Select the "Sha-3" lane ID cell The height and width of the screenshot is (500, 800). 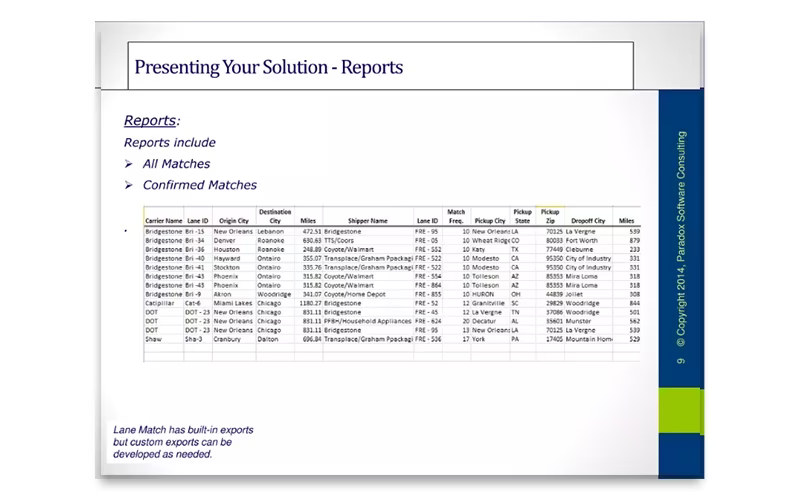pos(193,339)
